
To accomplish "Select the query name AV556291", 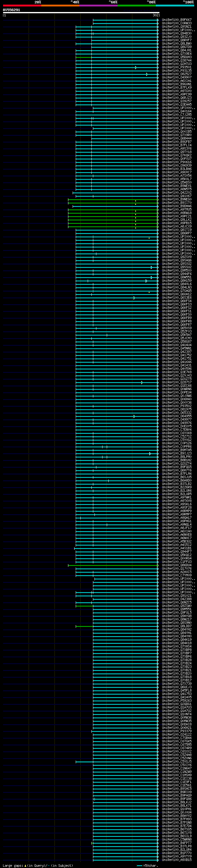I will click(x=11, y=10).
